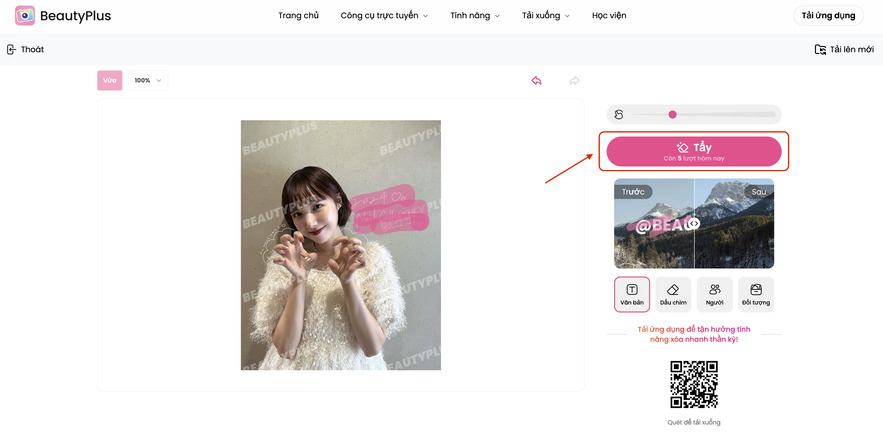
Task: Click the QR code to download app
Action: click(x=694, y=384)
